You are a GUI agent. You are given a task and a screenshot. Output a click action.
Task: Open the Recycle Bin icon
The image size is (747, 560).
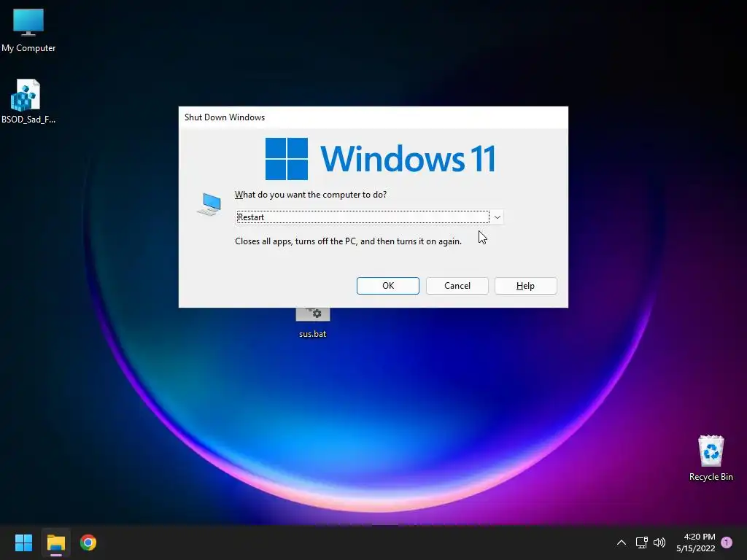711,458
